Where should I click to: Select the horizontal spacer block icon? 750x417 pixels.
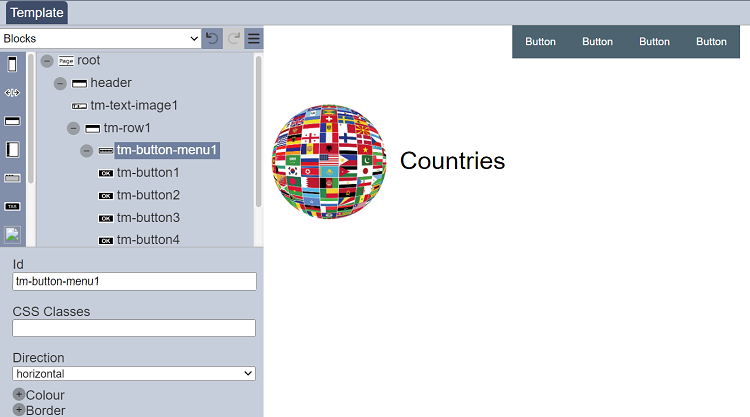coord(12,93)
